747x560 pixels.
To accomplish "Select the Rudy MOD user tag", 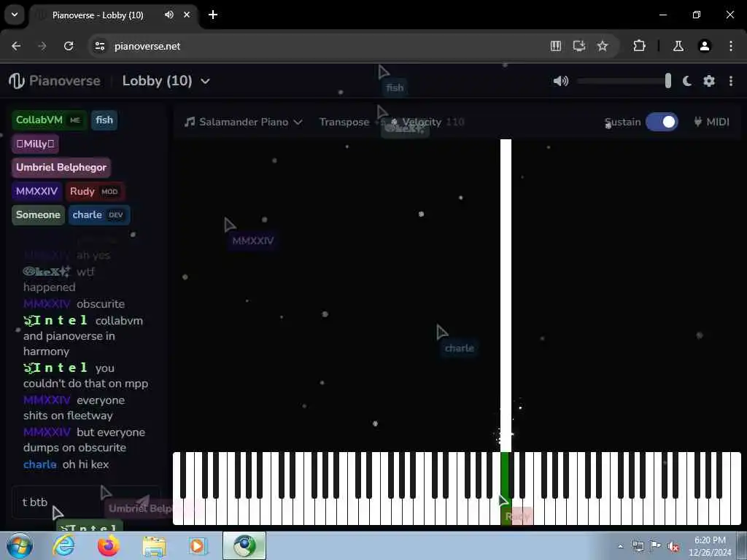I will (95, 192).
